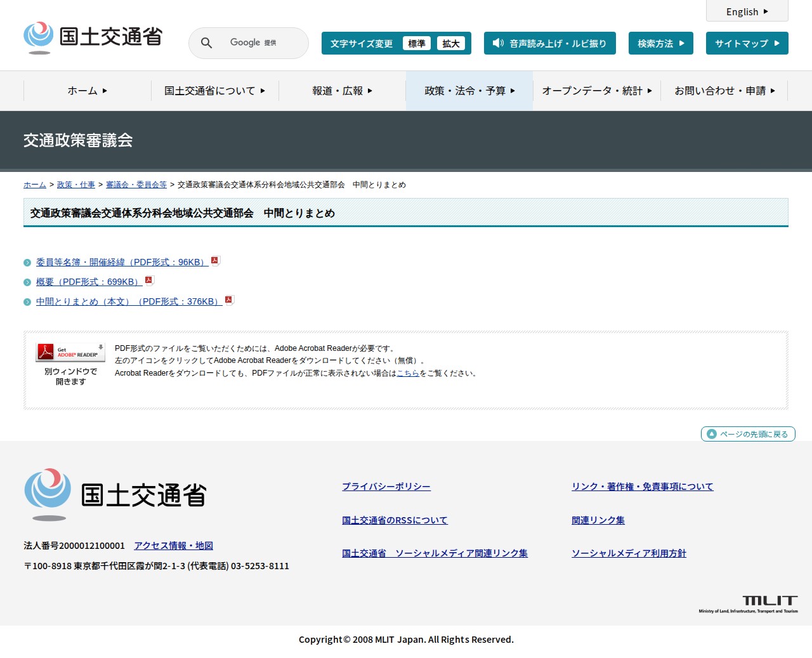812x658 pixels.
Task: Click the search magnifier icon
Action: point(206,43)
